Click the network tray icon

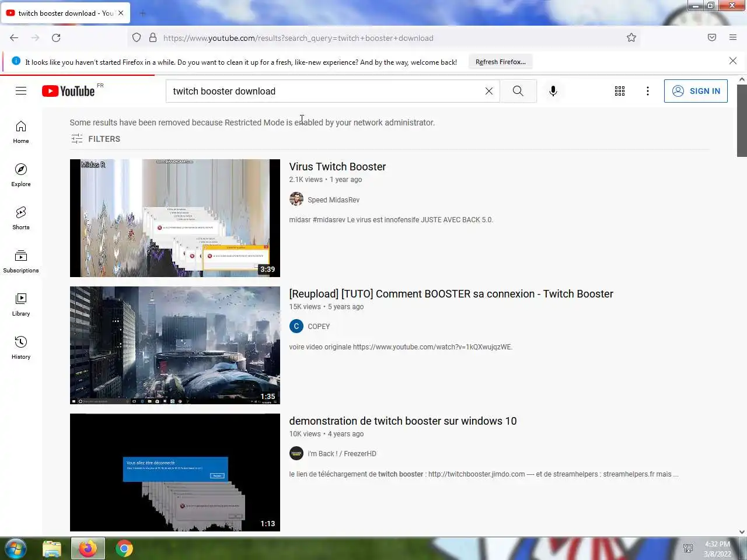688,548
